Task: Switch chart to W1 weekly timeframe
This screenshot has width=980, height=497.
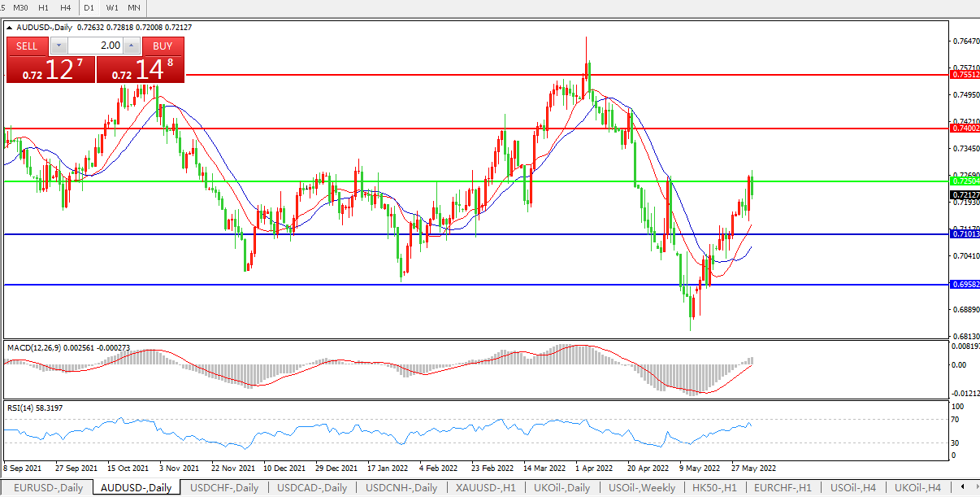Action: click(x=112, y=7)
